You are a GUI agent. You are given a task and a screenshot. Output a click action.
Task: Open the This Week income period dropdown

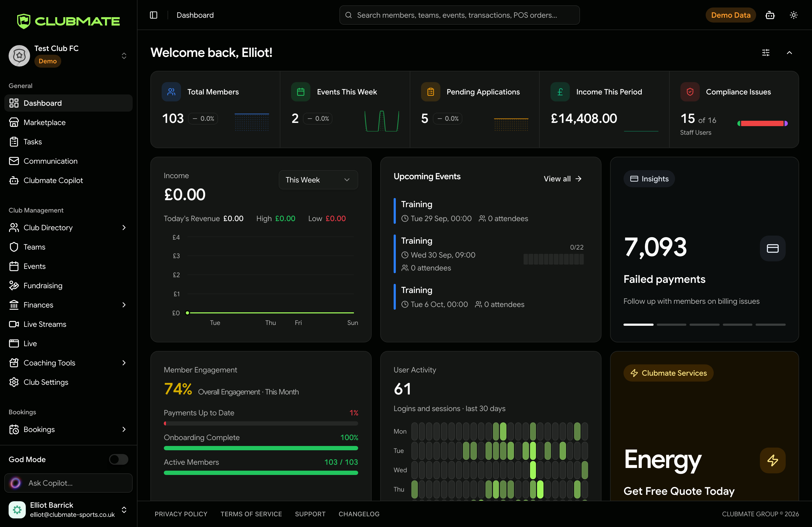[318, 180]
